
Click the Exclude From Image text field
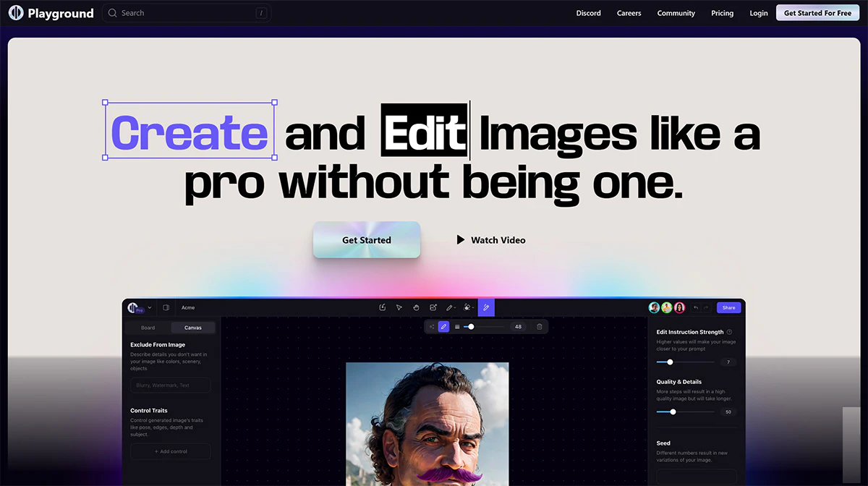click(x=171, y=385)
